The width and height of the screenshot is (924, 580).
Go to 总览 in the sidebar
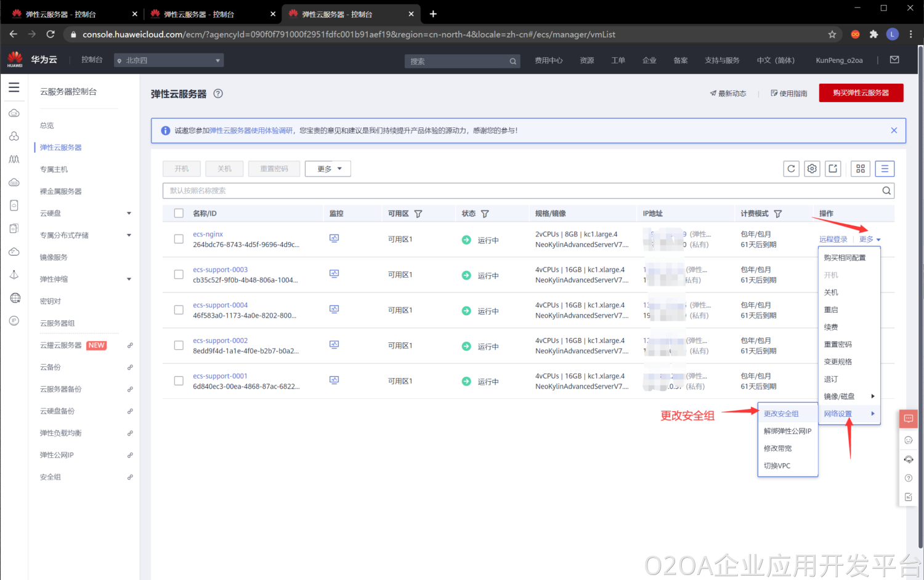pyautogui.click(x=47, y=126)
